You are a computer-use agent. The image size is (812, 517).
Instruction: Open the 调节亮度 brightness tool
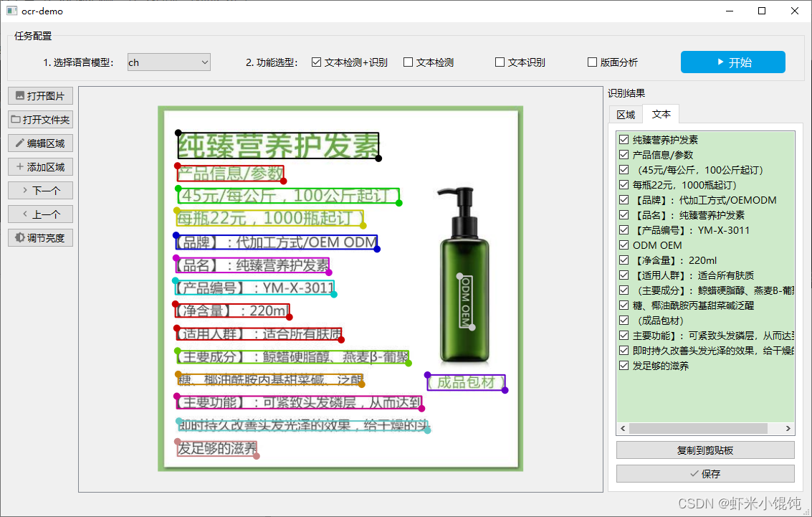(x=39, y=237)
